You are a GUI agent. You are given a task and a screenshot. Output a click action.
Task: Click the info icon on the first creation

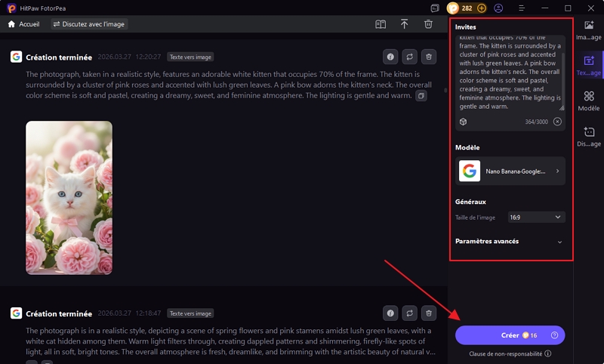390,57
